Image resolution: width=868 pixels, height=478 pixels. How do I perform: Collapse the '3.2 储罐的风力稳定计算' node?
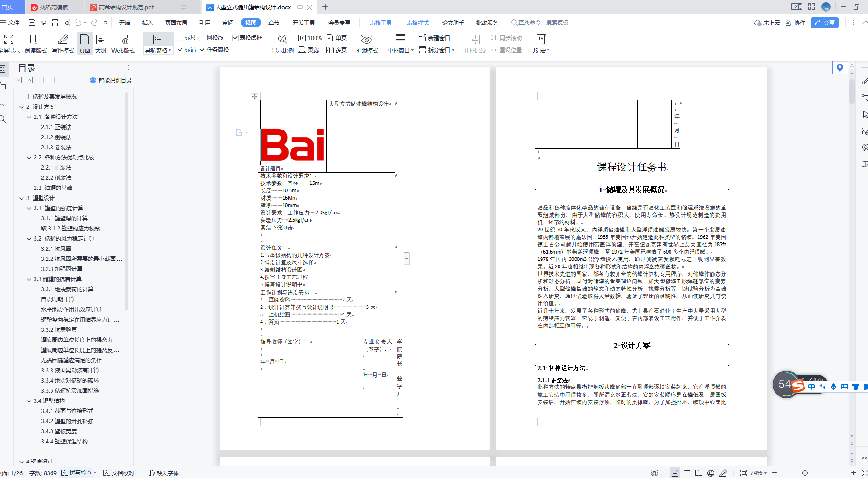tap(29, 239)
